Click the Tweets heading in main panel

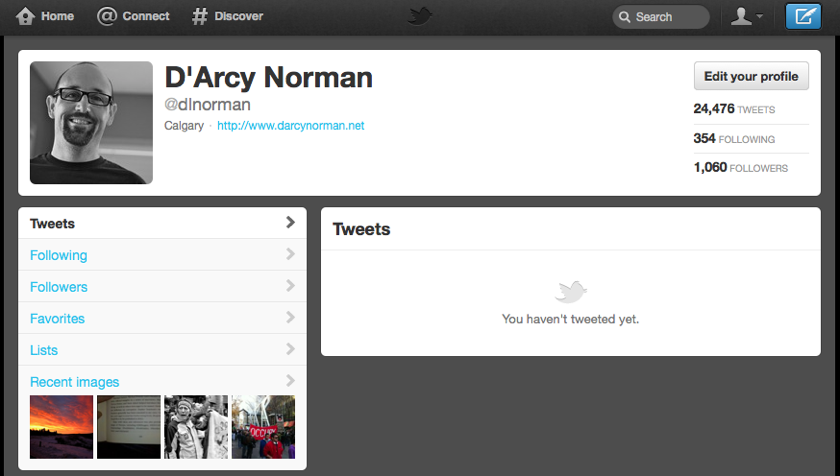point(362,229)
